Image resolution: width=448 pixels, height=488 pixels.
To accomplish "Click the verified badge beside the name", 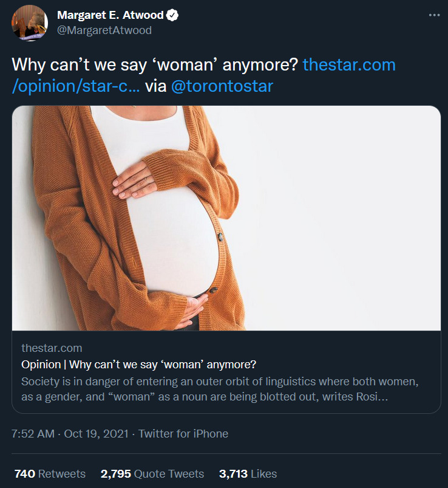I will (x=172, y=15).
